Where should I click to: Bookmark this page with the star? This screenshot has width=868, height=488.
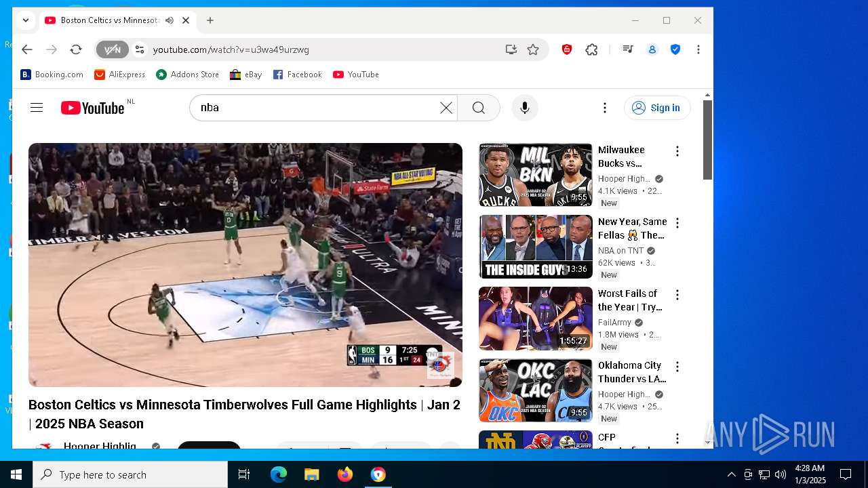(533, 49)
